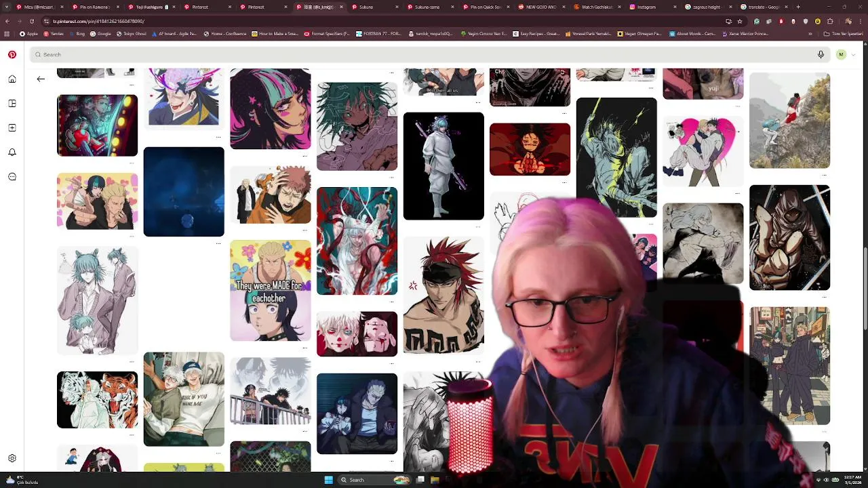Image resolution: width=868 pixels, height=488 pixels.
Task: Open the dark blue couple embracing pin
Action: point(357,413)
